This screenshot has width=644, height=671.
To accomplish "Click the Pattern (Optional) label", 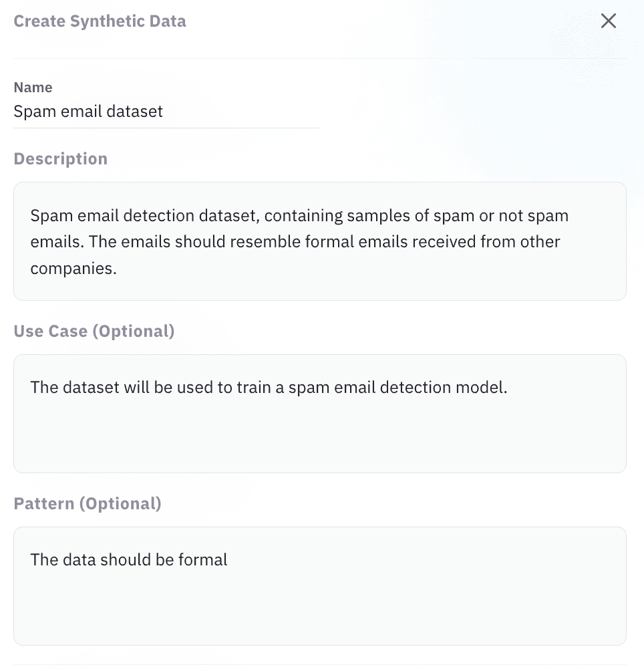I will pos(88,504).
